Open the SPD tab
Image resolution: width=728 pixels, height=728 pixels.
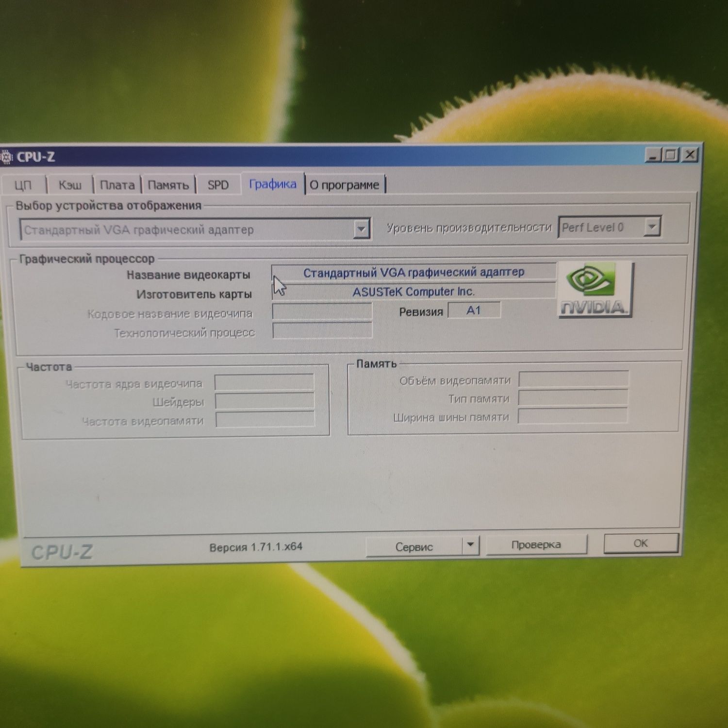[218, 185]
